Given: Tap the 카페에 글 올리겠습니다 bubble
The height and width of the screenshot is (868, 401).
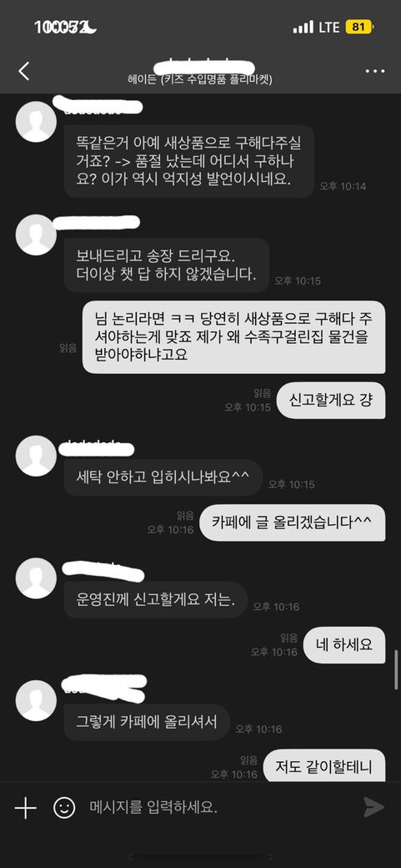Looking at the screenshot, I should pos(292,522).
